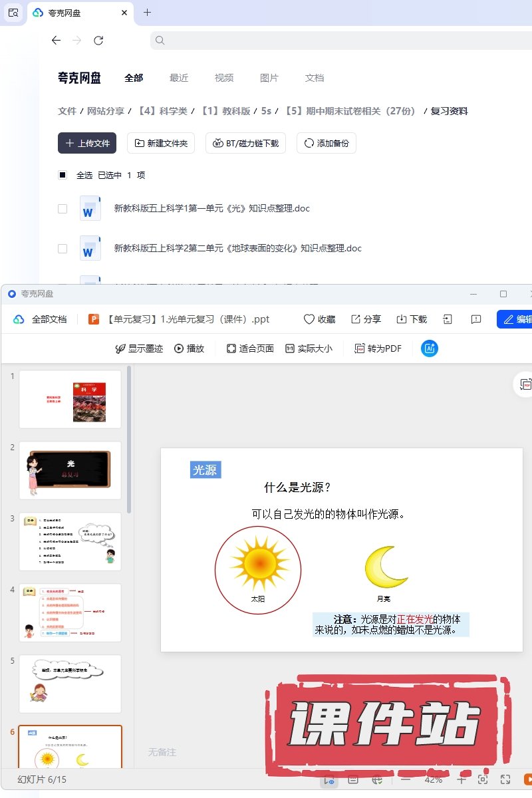Click the 下载 download button
This screenshot has width=532, height=798.
click(412, 319)
